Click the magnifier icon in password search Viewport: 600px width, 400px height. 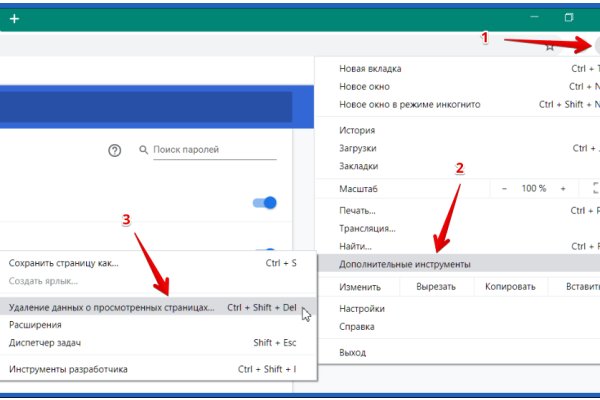(144, 150)
